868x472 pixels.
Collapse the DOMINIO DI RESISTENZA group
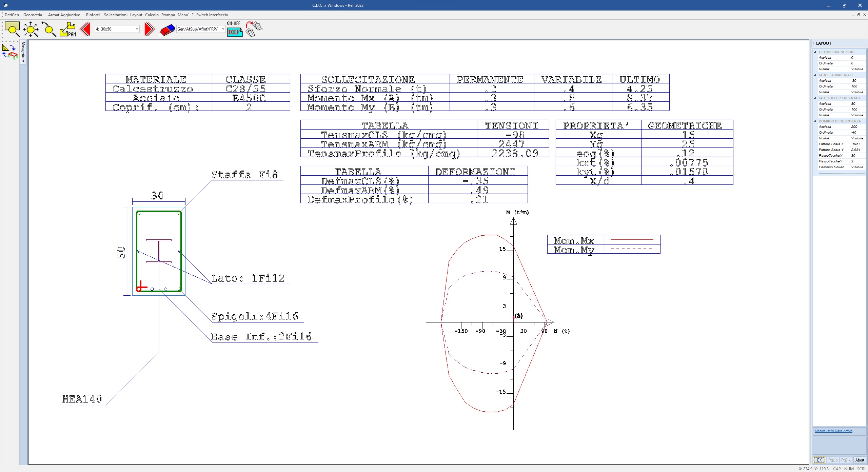coord(815,121)
